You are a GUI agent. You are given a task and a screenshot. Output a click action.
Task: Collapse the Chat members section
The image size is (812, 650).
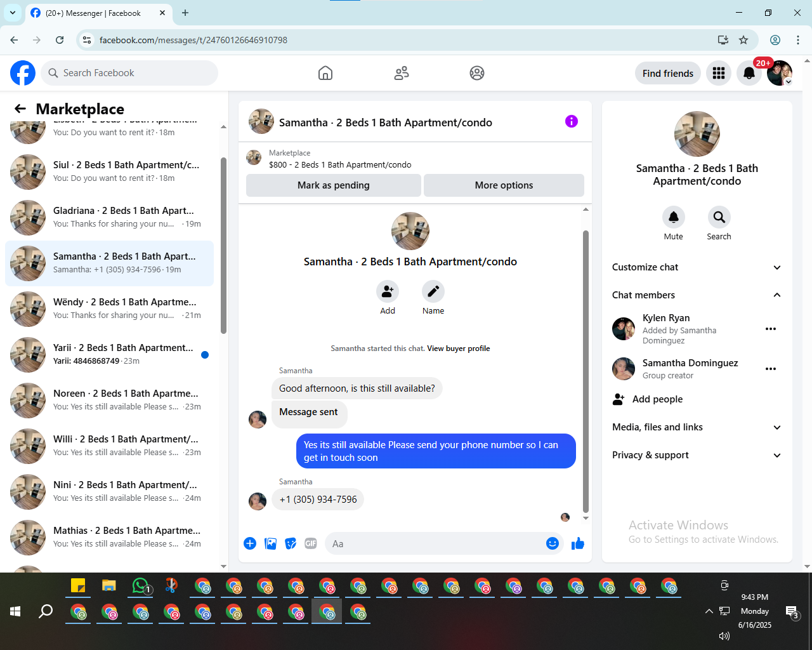pyautogui.click(x=697, y=295)
